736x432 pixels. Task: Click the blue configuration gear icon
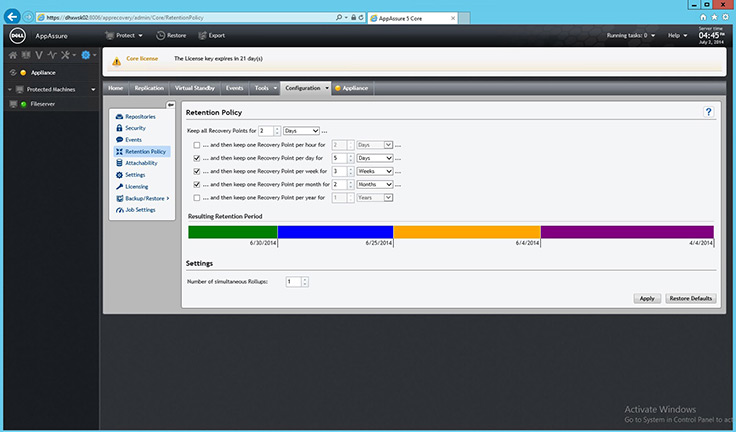tap(85, 55)
